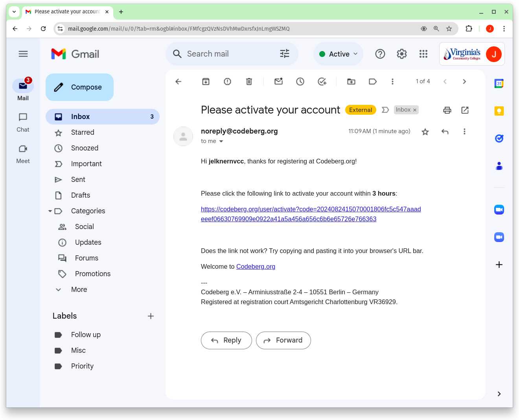519x420 pixels.
Task: Click the reply arrow icon near timestamp
Action: point(445,132)
